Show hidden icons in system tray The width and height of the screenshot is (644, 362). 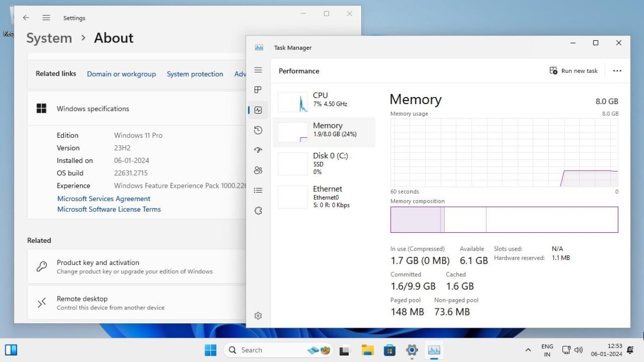pyautogui.click(x=528, y=350)
